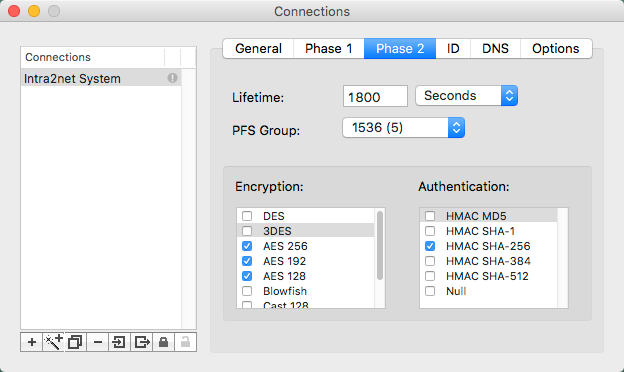The width and height of the screenshot is (624, 372).
Task: Open the connection wizard wand icon
Action: (x=53, y=342)
